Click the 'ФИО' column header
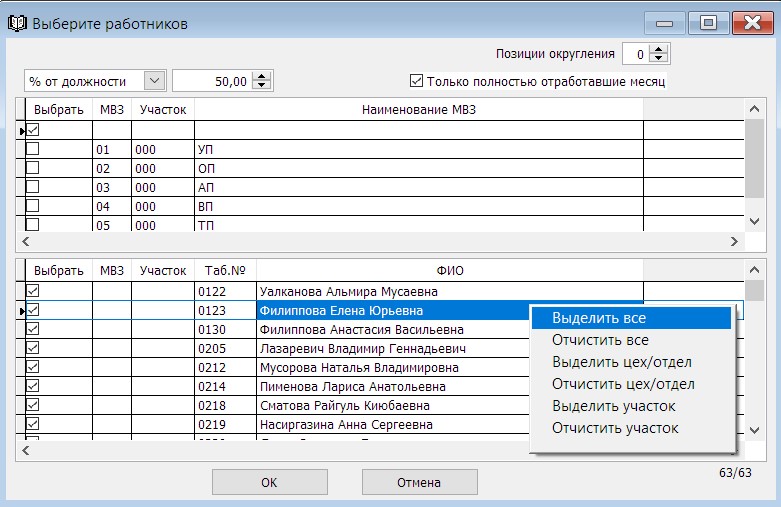Screen dimensions: 781x507 [449, 270]
